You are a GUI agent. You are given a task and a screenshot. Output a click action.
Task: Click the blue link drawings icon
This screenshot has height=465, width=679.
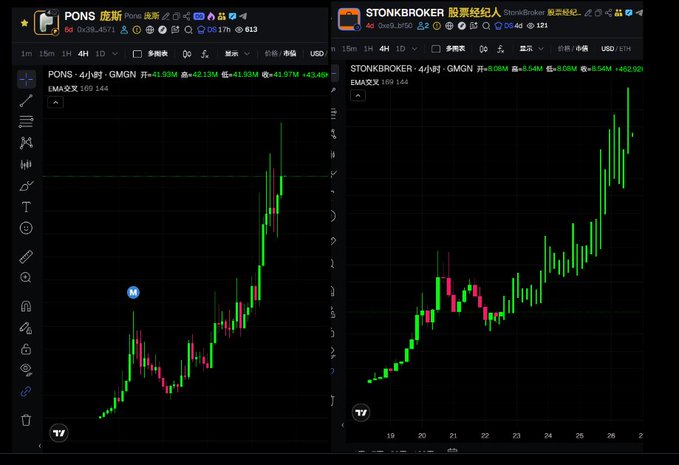point(26,391)
